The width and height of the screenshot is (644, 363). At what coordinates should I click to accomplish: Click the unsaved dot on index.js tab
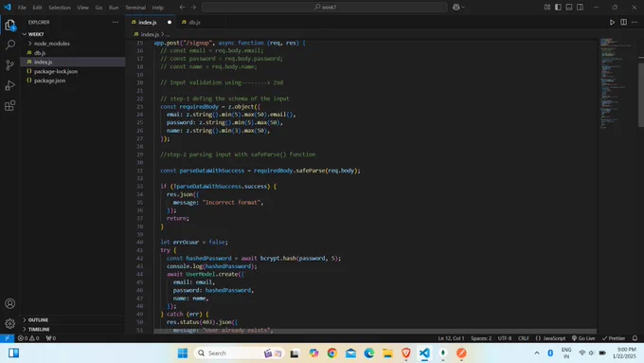(x=170, y=22)
